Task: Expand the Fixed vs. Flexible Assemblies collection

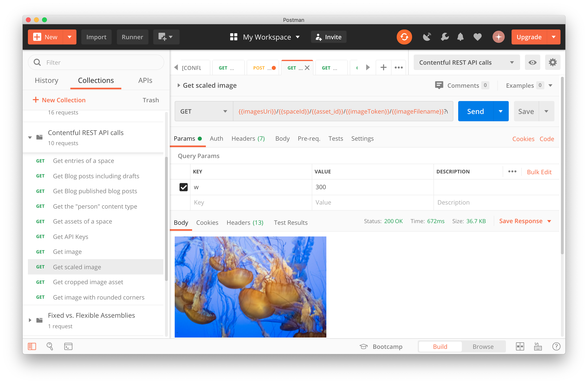Action: pos(30,320)
